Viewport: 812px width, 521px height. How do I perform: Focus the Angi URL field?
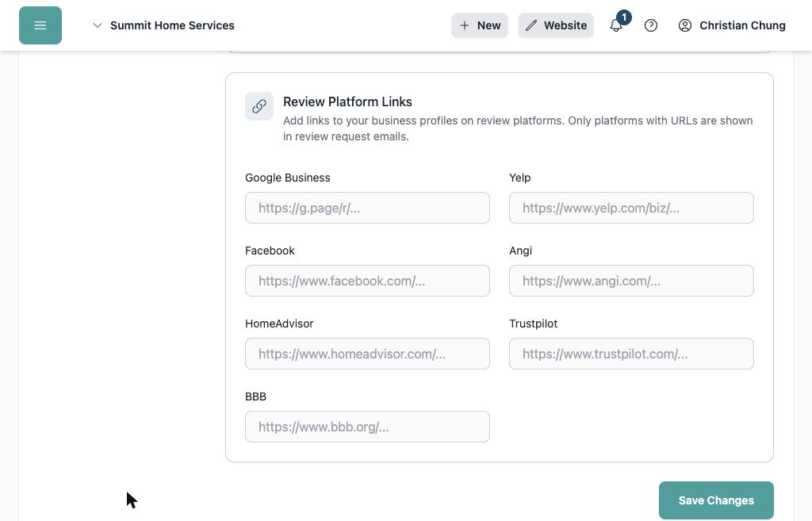pos(631,281)
